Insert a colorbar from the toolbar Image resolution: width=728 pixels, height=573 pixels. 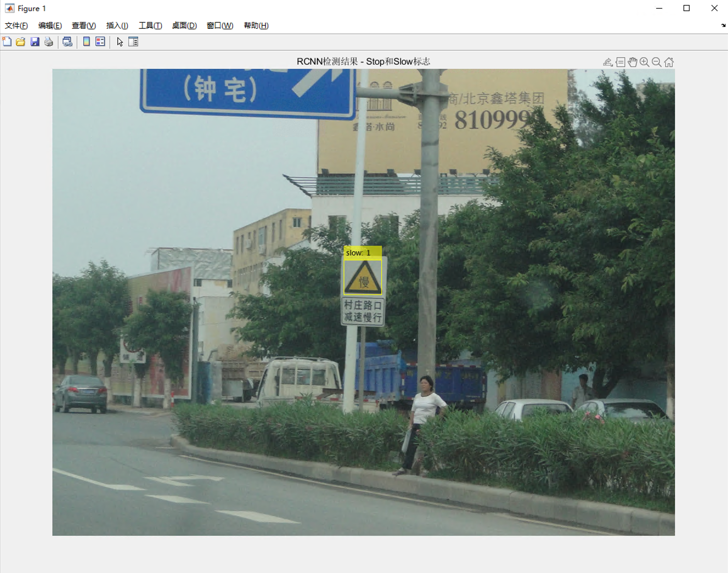(x=86, y=42)
